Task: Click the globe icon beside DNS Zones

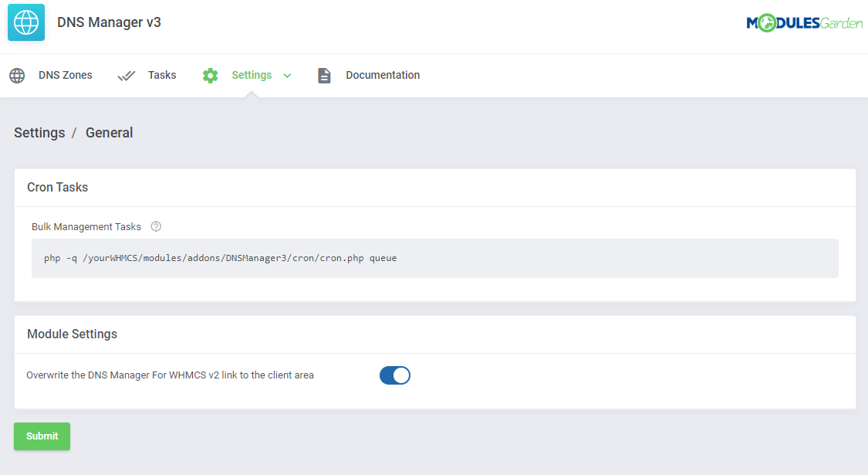Action: click(x=17, y=76)
